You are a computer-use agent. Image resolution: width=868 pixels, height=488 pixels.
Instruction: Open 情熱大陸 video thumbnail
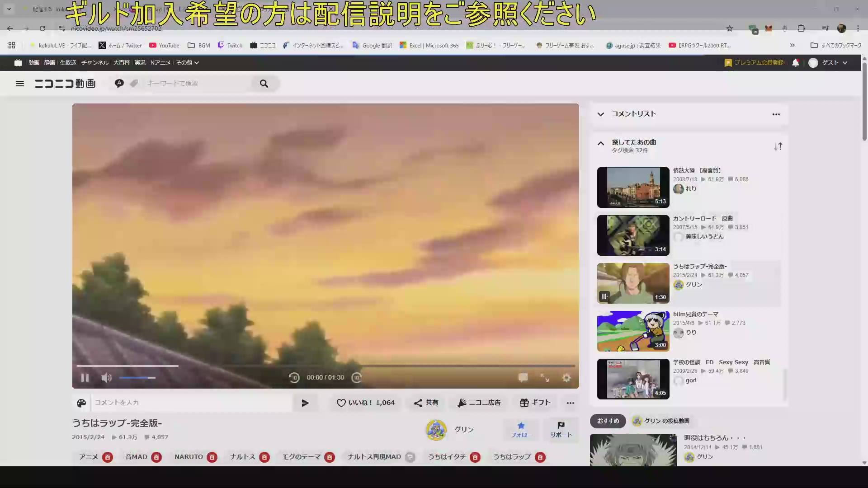pos(633,188)
